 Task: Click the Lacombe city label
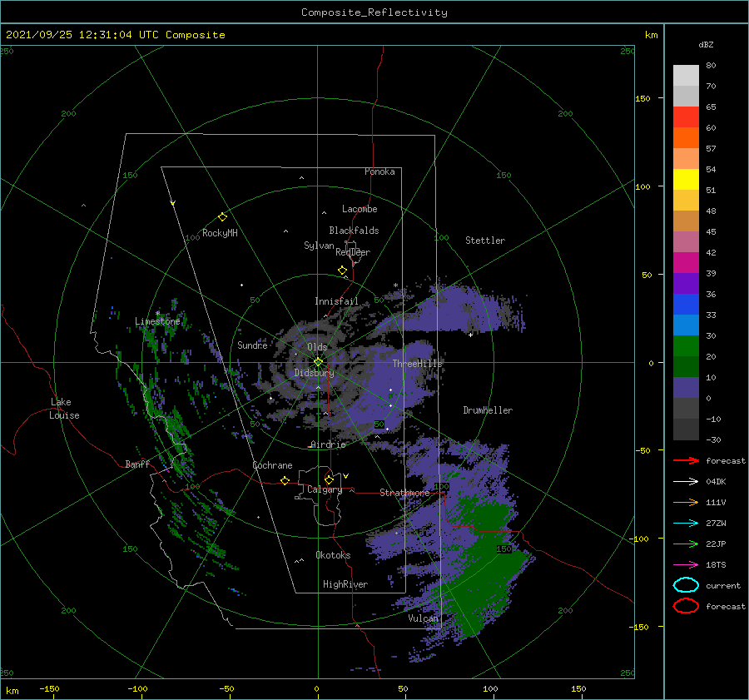click(x=360, y=209)
